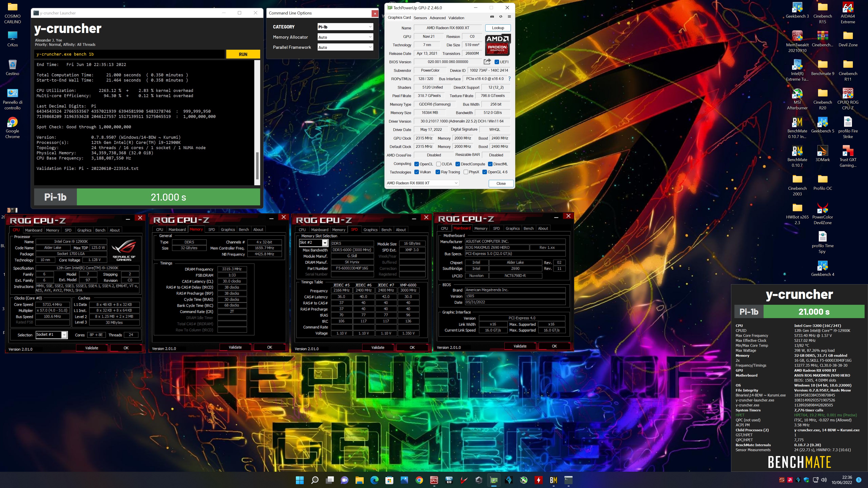Toggle the OpenGL 4.6 checkbox

pos(485,172)
